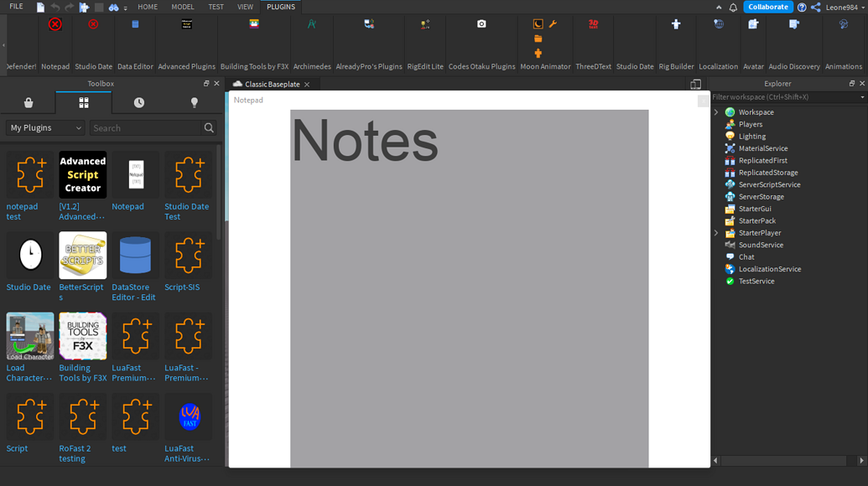
Task: Open AlreadyPro's Plugins
Action: [x=369, y=24]
